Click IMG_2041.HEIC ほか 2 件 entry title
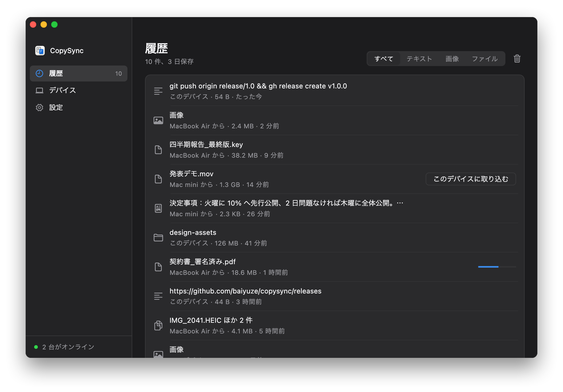Screen dimensions: 563x392 [x=211, y=320]
